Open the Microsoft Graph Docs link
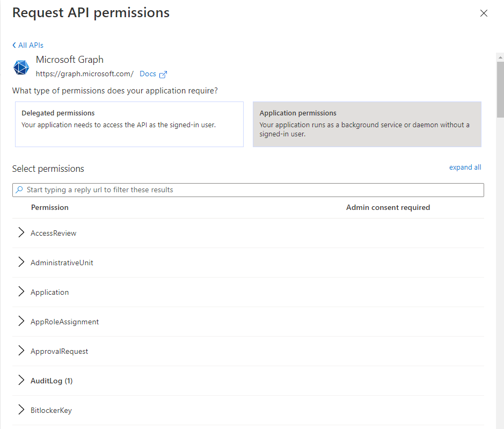Screen dimensions: 504x429 (x=148, y=74)
